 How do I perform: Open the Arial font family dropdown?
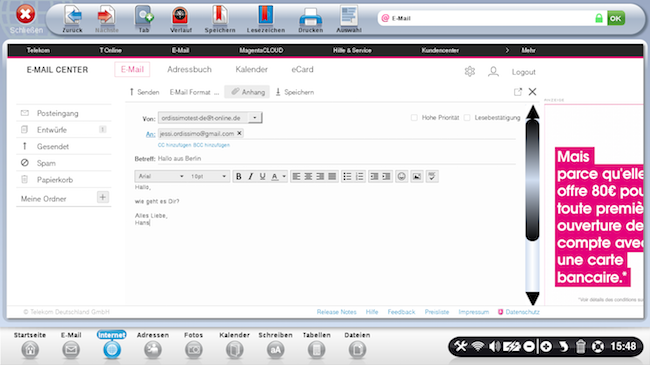pos(160,176)
